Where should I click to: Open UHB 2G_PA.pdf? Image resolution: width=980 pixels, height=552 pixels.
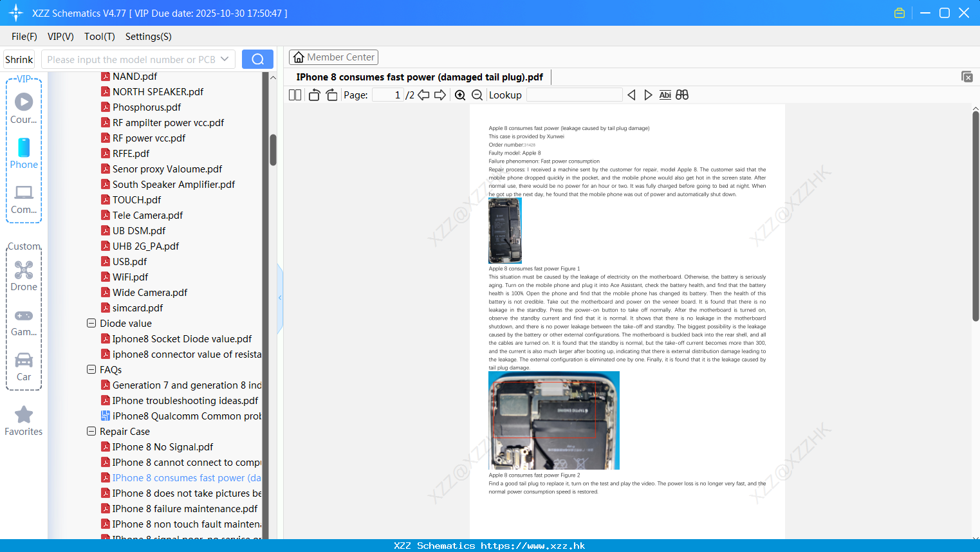click(140, 246)
